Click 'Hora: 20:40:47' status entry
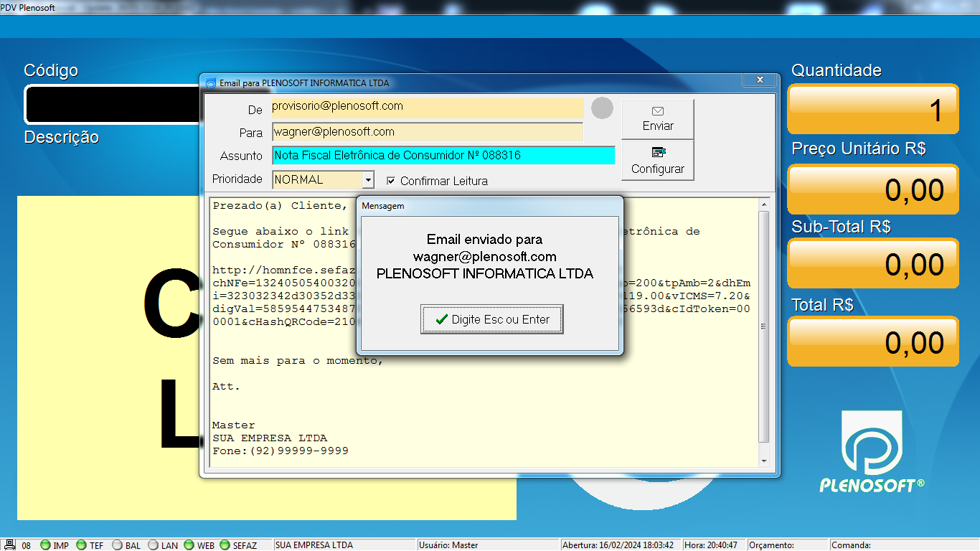 point(712,545)
